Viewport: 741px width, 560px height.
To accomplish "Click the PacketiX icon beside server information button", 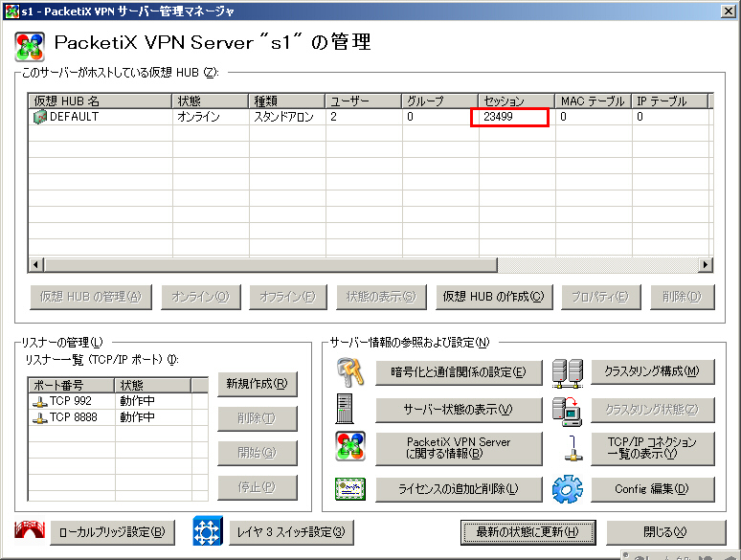I will (x=350, y=446).
